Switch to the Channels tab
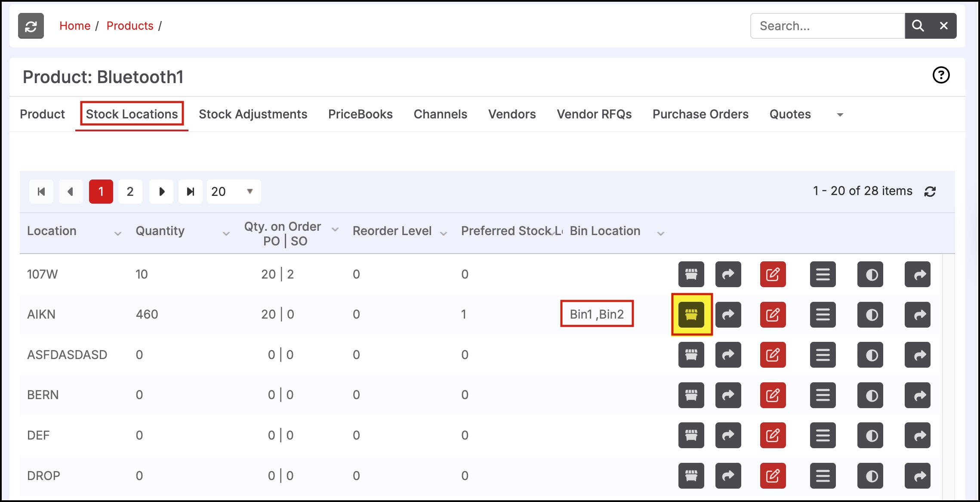980x502 pixels. [x=441, y=114]
